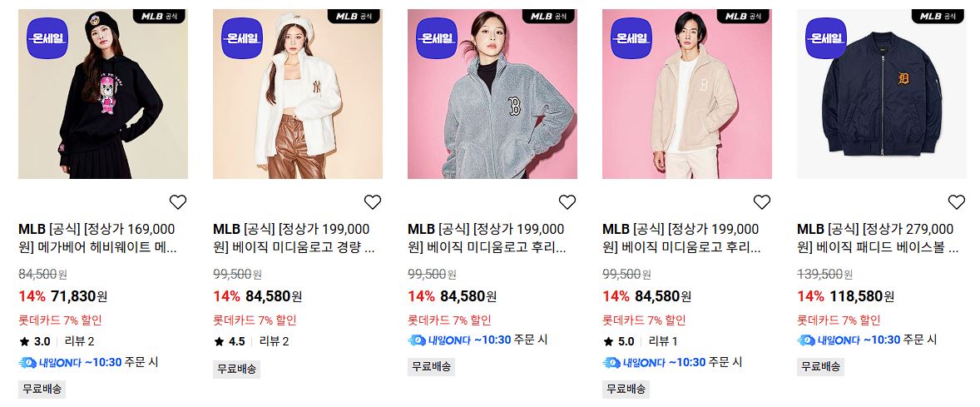Open product photo of black Megabear hoodie
Viewport: 980px width, 407px height.
click(103, 94)
